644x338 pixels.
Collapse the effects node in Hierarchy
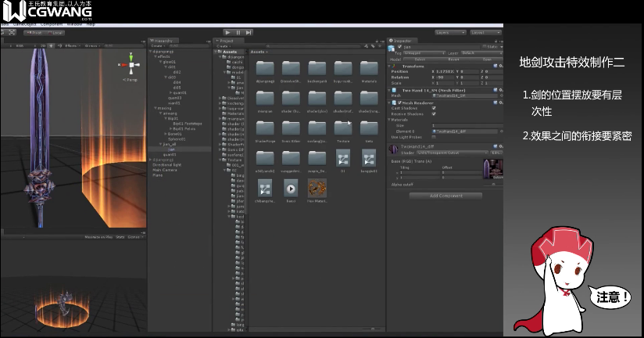coord(157,57)
